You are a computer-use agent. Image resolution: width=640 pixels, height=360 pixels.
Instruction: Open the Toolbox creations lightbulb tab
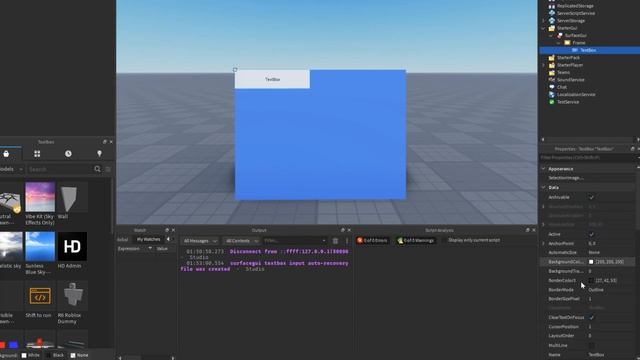[x=99, y=154]
